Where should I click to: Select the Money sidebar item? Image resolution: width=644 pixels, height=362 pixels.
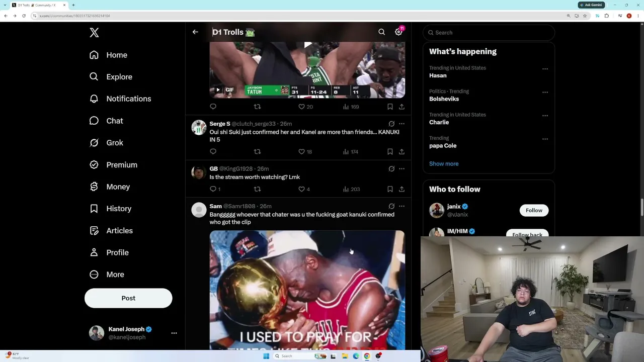(x=110, y=187)
